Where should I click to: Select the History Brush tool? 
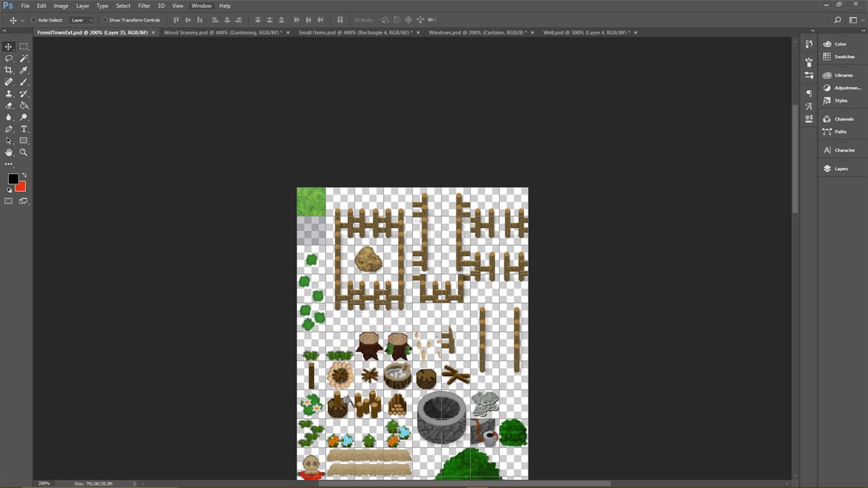24,94
